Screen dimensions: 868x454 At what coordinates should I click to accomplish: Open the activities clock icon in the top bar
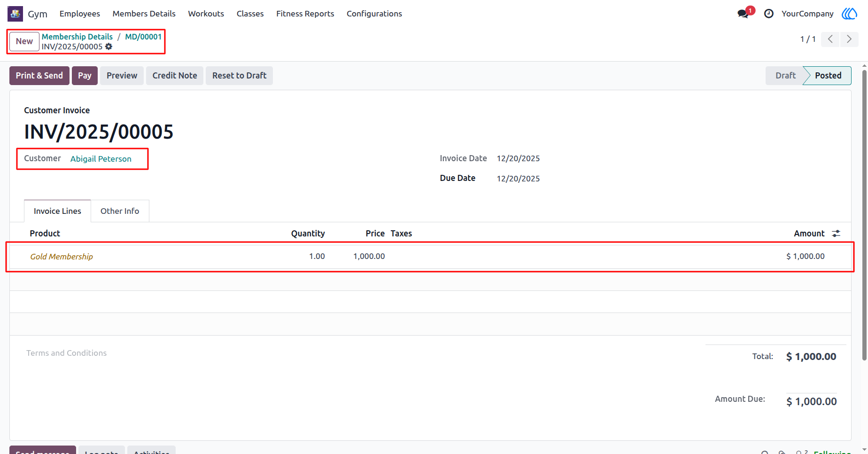[769, 14]
